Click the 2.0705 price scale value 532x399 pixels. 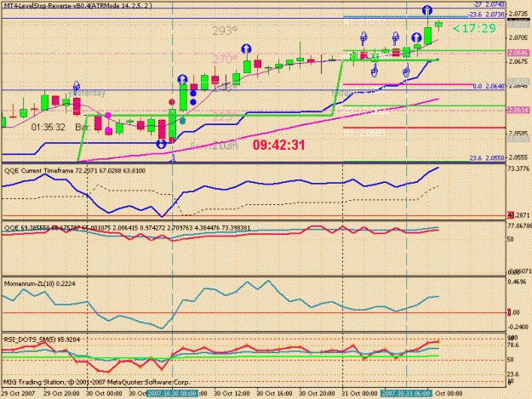click(x=518, y=38)
